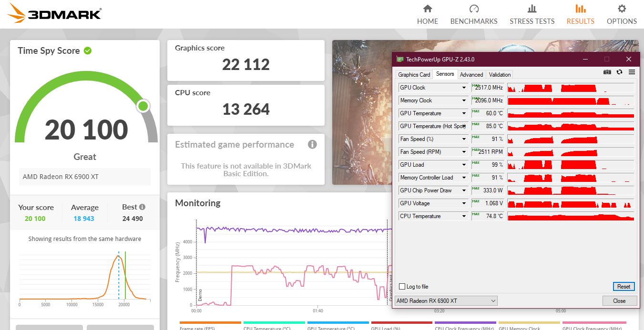Click the GPU Chip Power Draw graph
Viewport: 644px width, 330px height.
571,190
